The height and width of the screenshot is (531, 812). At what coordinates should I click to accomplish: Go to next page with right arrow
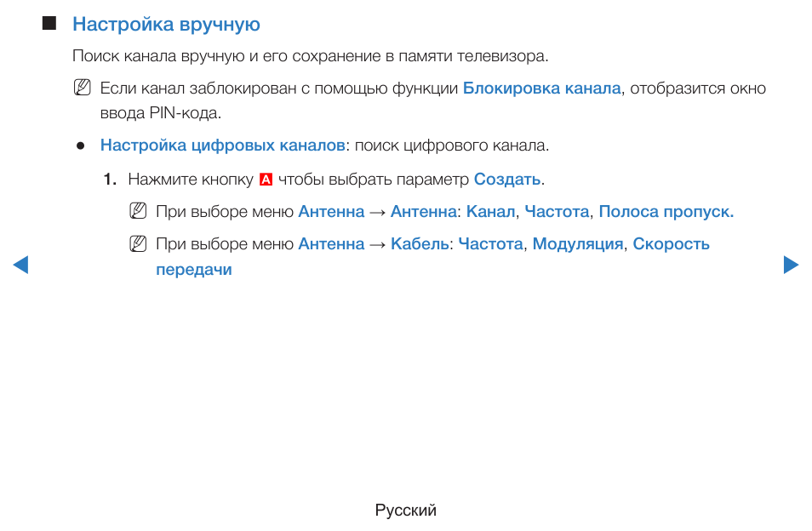click(791, 265)
